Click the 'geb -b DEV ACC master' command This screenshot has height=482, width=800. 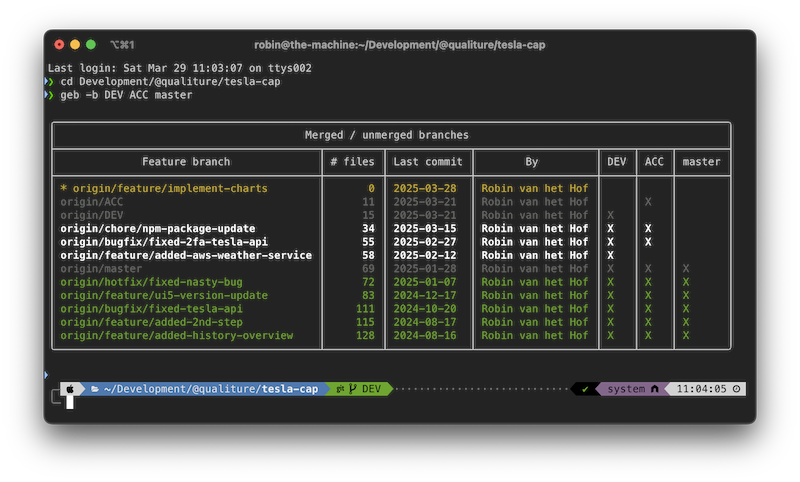point(126,95)
